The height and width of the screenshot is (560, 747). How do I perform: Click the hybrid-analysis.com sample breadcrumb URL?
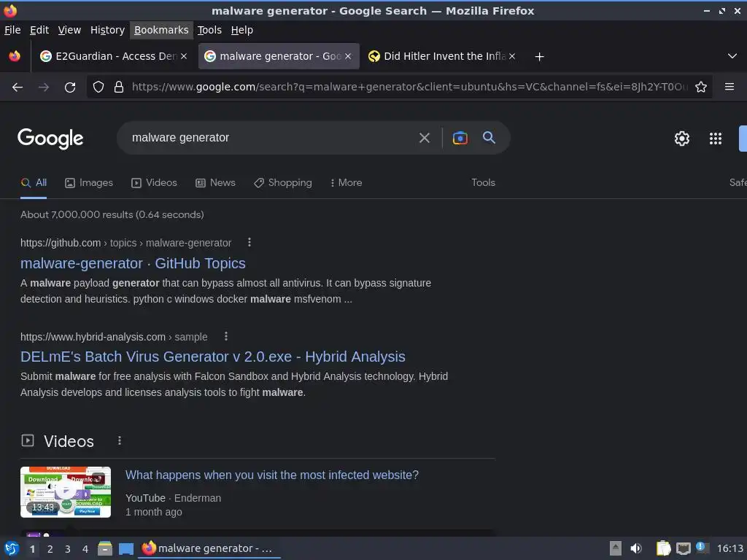(x=114, y=337)
